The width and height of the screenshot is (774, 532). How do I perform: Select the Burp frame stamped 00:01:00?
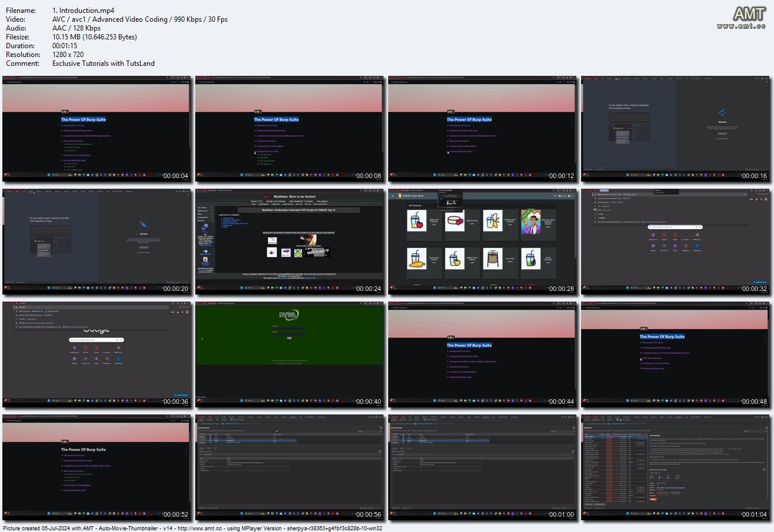point(482,466)
